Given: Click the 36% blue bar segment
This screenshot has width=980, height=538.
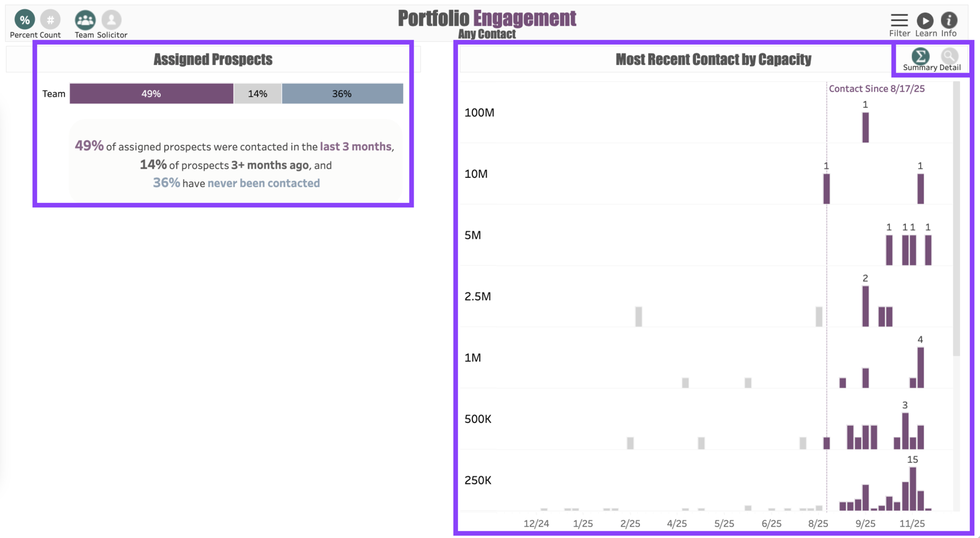Looking at the screenshot, I should 342,93.
